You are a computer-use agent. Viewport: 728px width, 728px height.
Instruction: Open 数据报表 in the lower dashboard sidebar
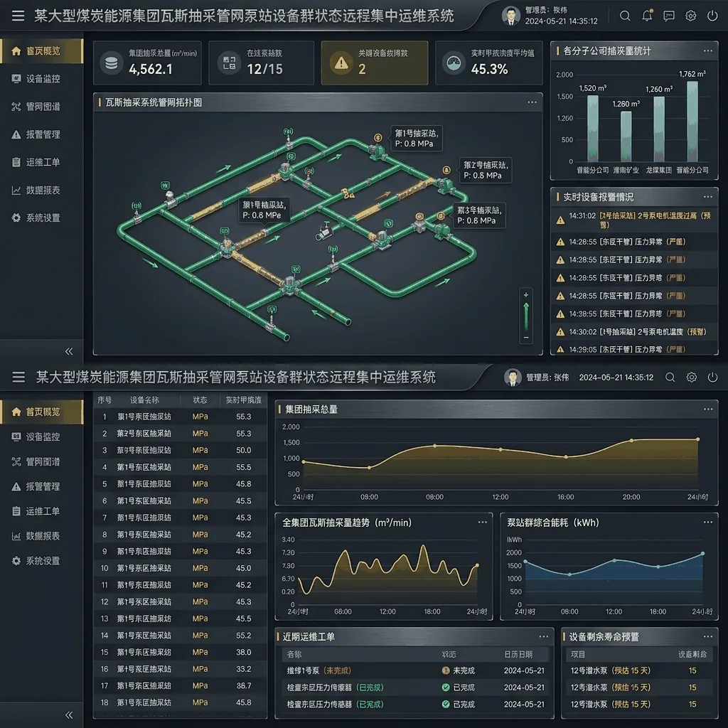(42, 536)
